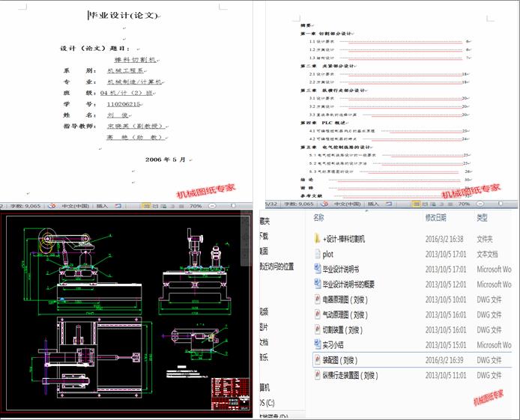Click the 2016/3/2 16:39 date of 装配图(刘俊)
This screenshot has width=520, height=420.
point(444,360)
